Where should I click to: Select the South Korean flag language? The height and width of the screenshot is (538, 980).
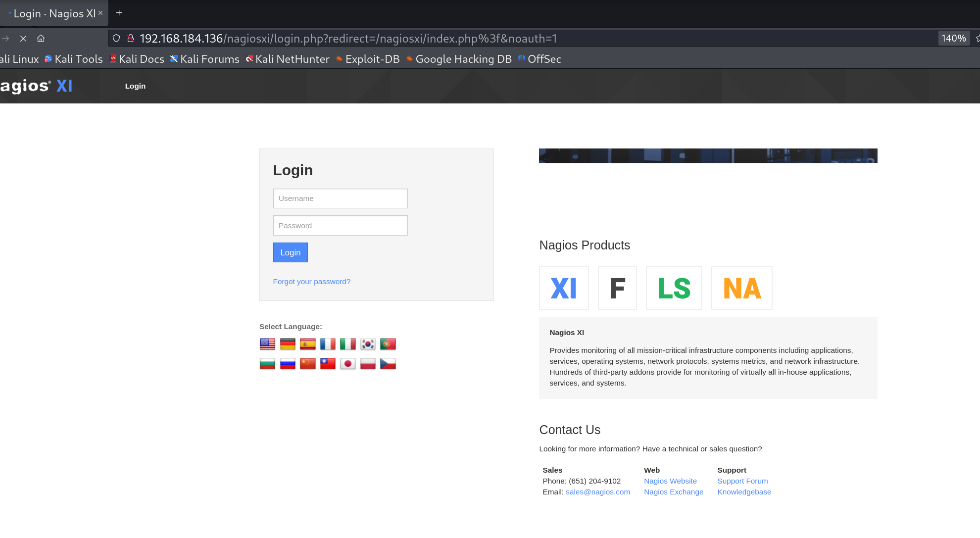368,344
